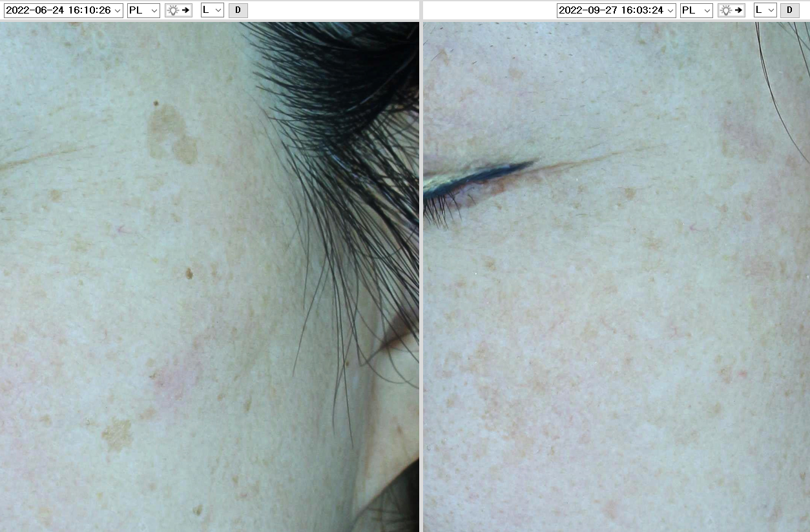Click the light bulb arrow icon in left panel

click(178, 10)
